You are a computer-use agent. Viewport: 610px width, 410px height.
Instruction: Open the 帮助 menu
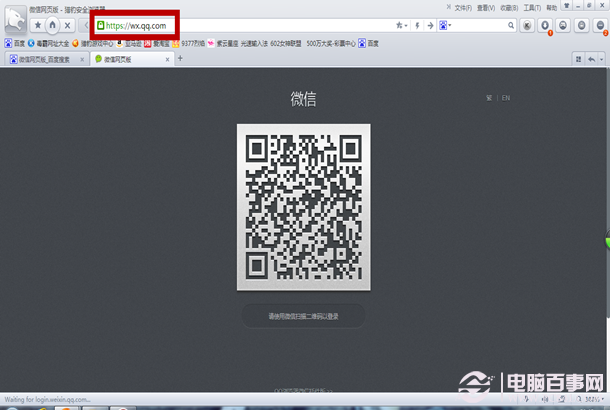point(551,8)
